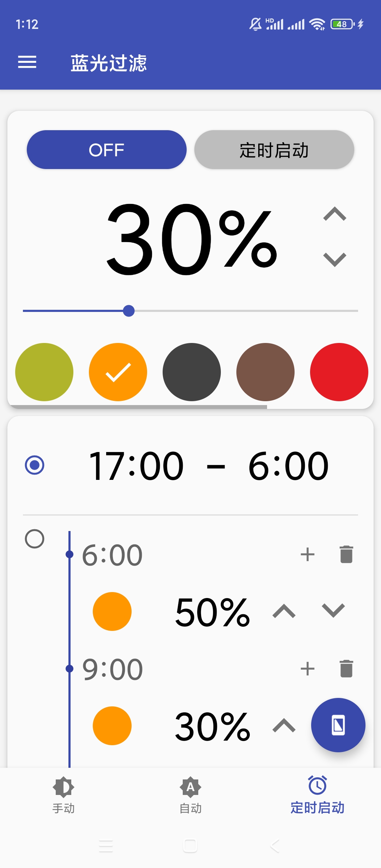
Task: Tap the 17:00 start time
Action: (x=136, y=466)
